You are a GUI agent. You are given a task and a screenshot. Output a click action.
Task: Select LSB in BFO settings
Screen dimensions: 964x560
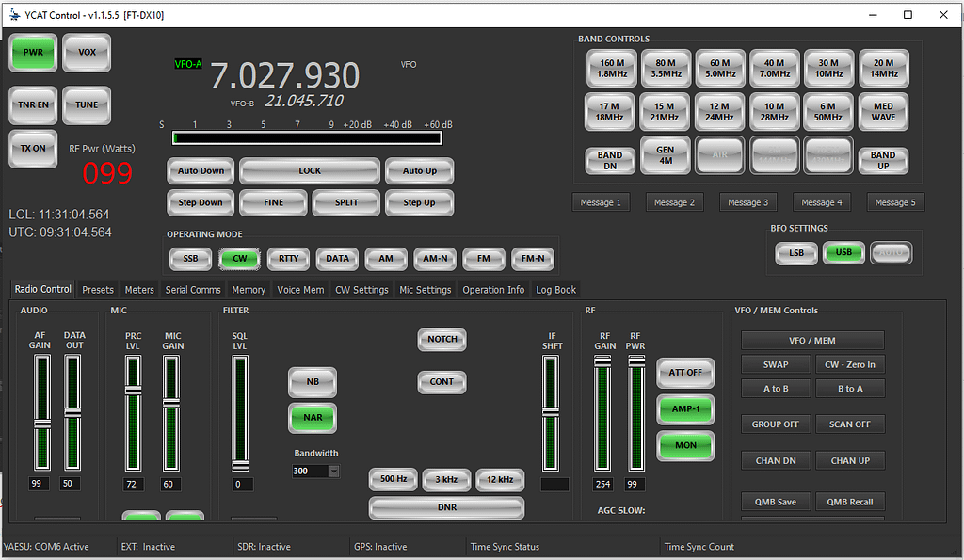(x=796, y=252)
